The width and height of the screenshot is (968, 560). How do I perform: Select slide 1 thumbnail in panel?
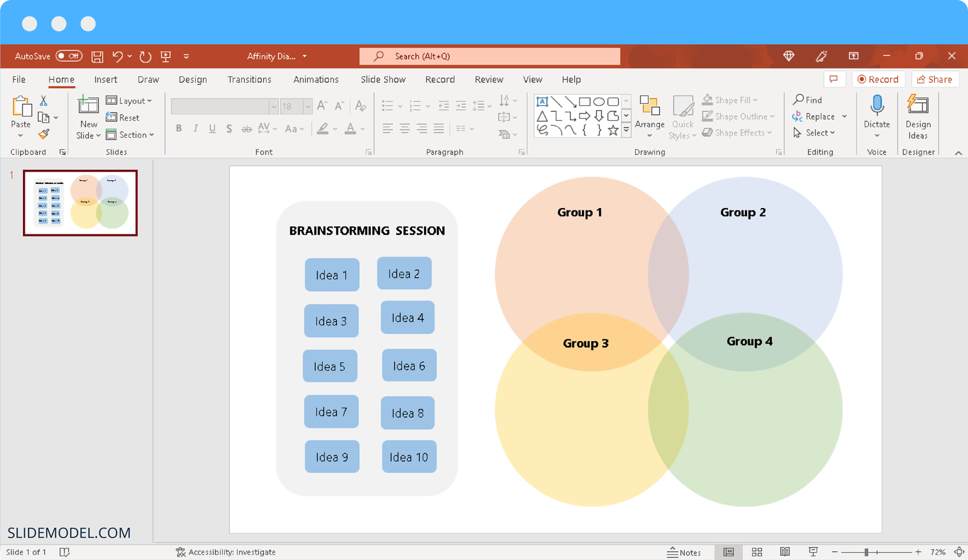80,203
